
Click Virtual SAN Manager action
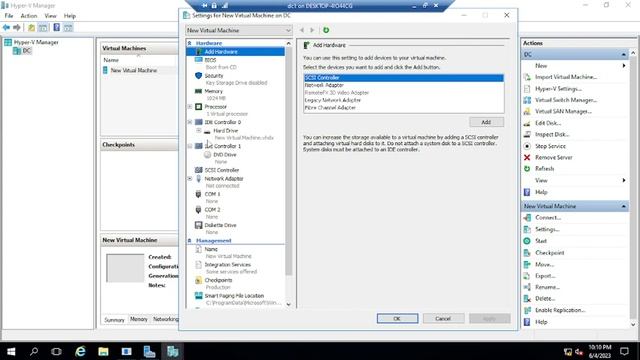[x=563, y=111]
